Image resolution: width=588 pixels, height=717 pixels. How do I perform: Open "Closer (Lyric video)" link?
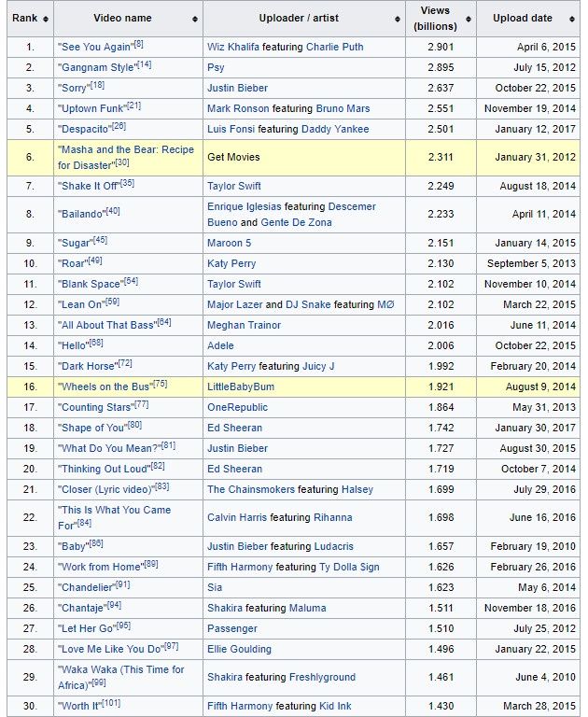106,490
